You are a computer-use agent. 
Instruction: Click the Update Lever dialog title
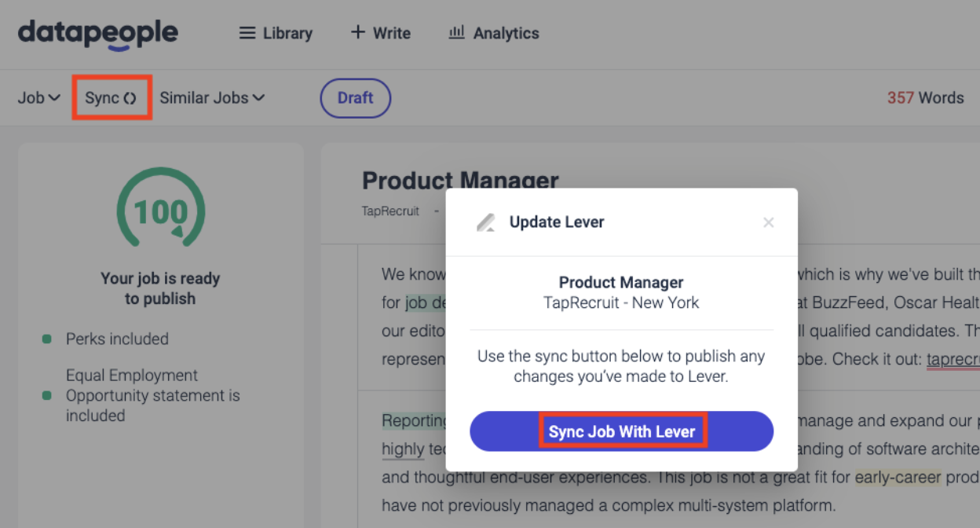pyautogui.click(x=557, y=222)
